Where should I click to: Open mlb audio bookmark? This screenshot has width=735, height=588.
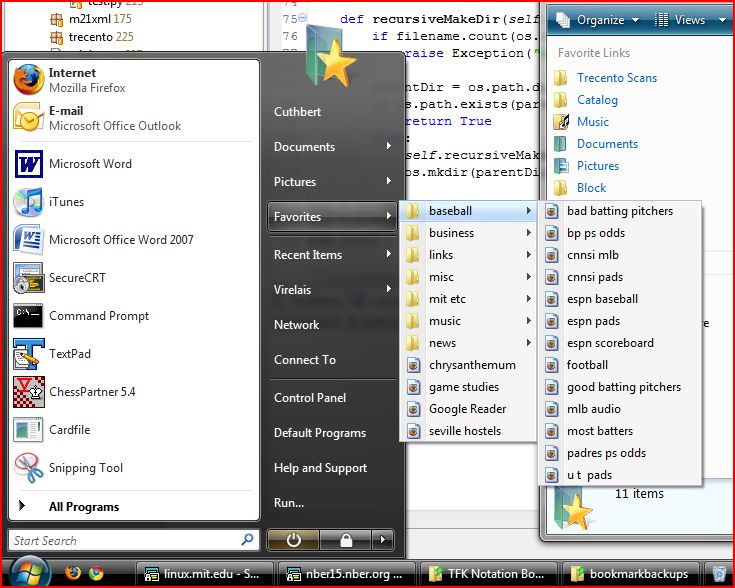click(x=620, y=409)
